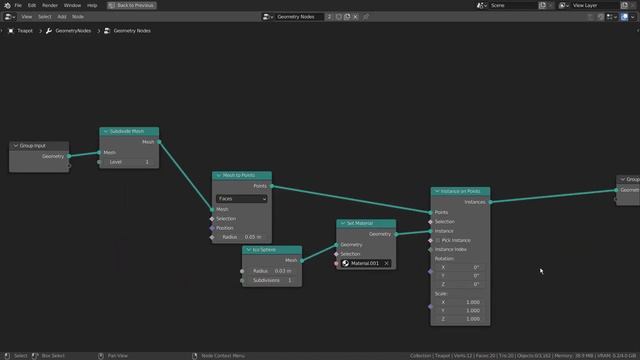Click the node group user count button
This screenshot has height=360, width=640.
click(x=329, y=17)
